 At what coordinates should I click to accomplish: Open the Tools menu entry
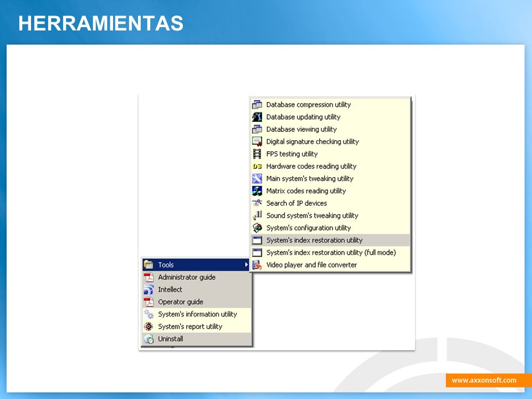(x=196, y=265)
